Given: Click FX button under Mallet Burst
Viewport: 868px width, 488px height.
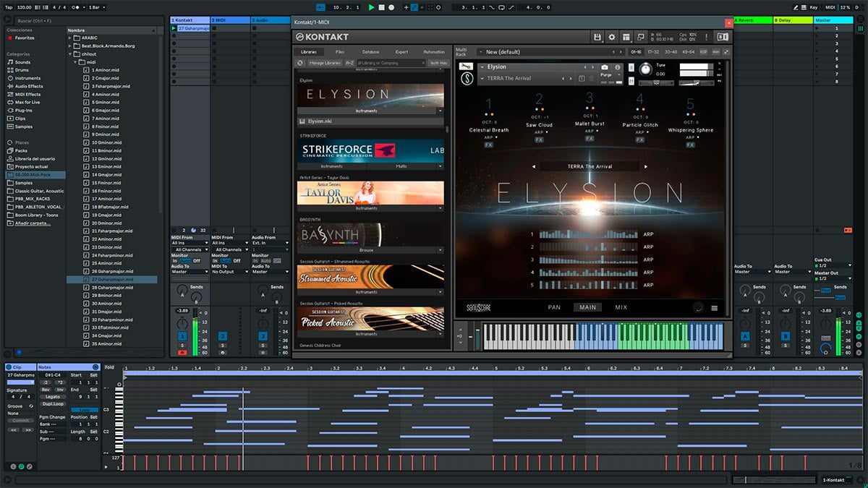Looking at the screenshot, I should [x=590, y=138].
